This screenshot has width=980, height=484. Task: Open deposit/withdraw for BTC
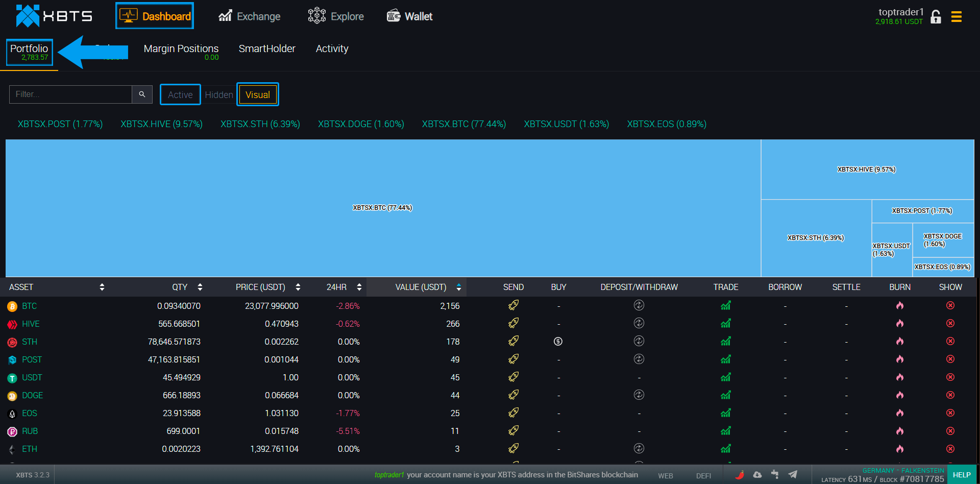coord(639,305)
